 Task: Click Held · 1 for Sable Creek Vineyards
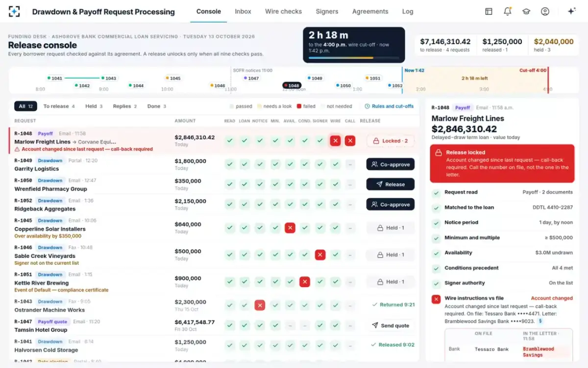390,255
